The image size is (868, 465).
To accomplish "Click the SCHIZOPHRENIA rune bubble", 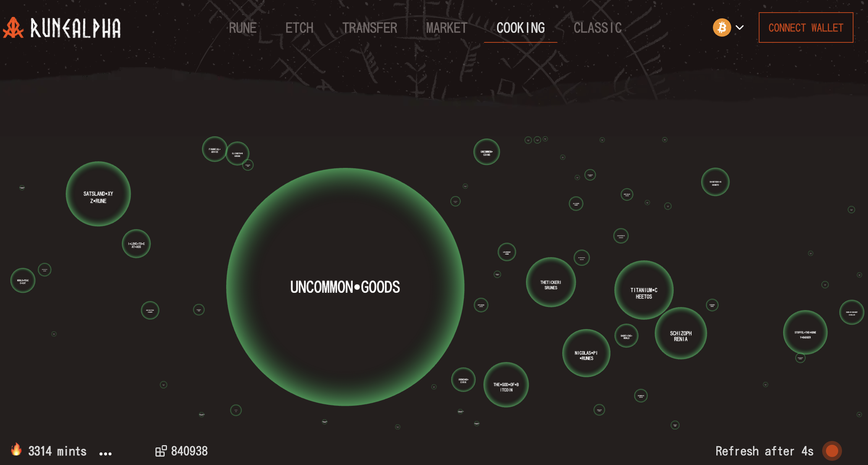I will pos(680,333).
